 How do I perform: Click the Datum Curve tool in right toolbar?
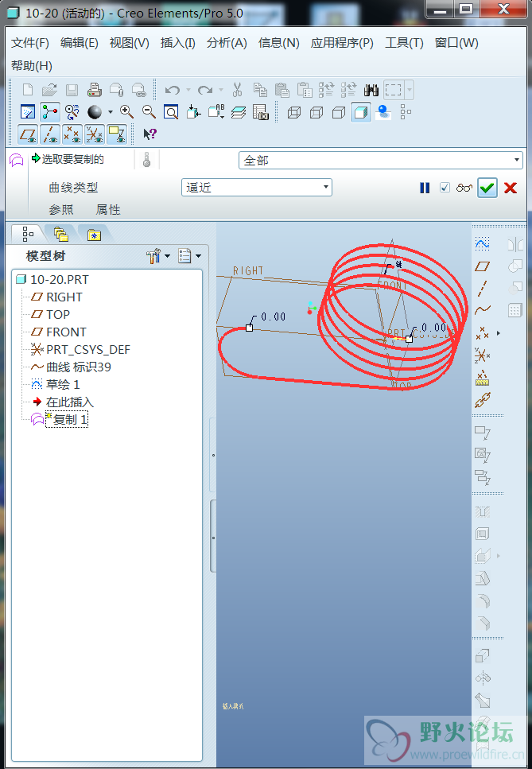[x=483, y=310]
